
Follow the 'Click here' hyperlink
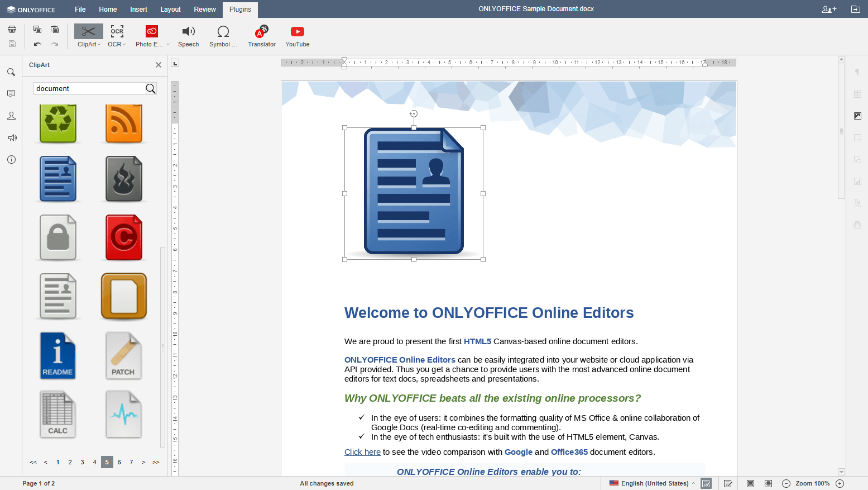[x=362, y=452]
